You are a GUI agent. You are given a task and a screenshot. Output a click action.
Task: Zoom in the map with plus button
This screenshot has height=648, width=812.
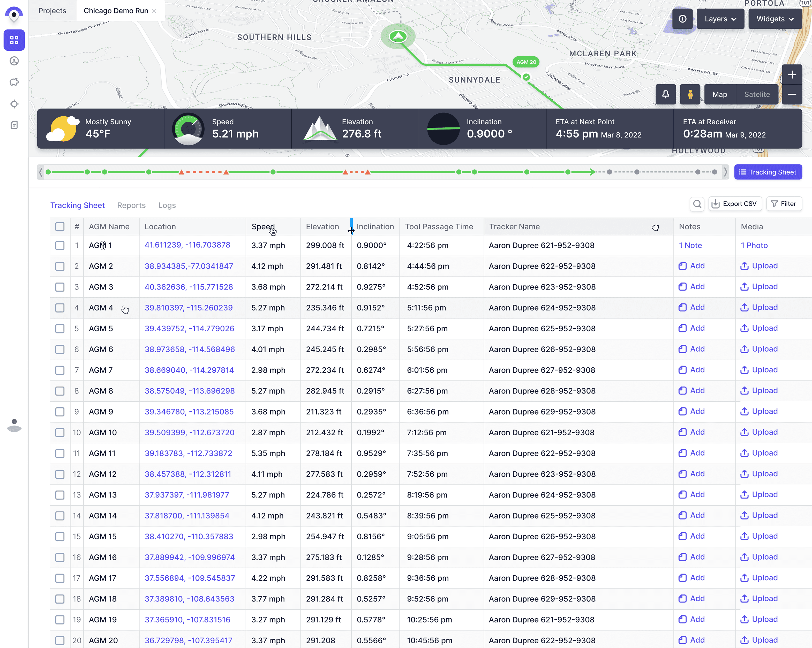[x=792, y=74]
